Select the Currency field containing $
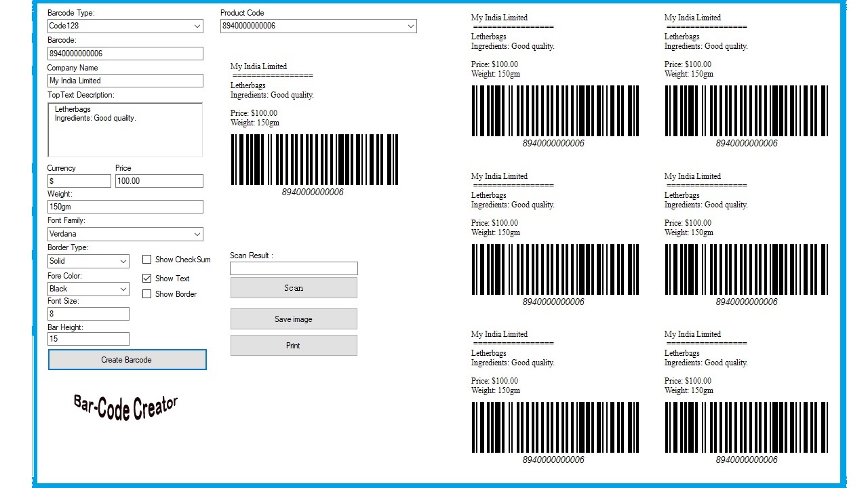868x488 pixels. [79, 181]
